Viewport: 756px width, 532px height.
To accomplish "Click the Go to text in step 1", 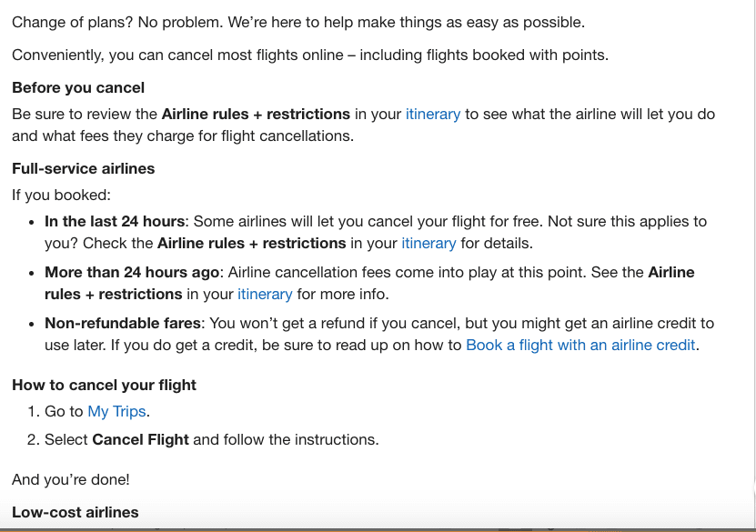I will (64, 412).
